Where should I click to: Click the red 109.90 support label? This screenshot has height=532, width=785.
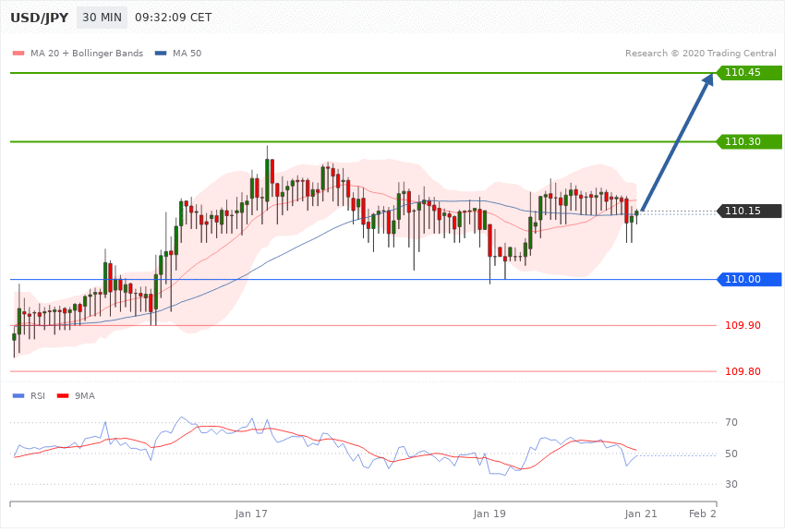point(743,325)
